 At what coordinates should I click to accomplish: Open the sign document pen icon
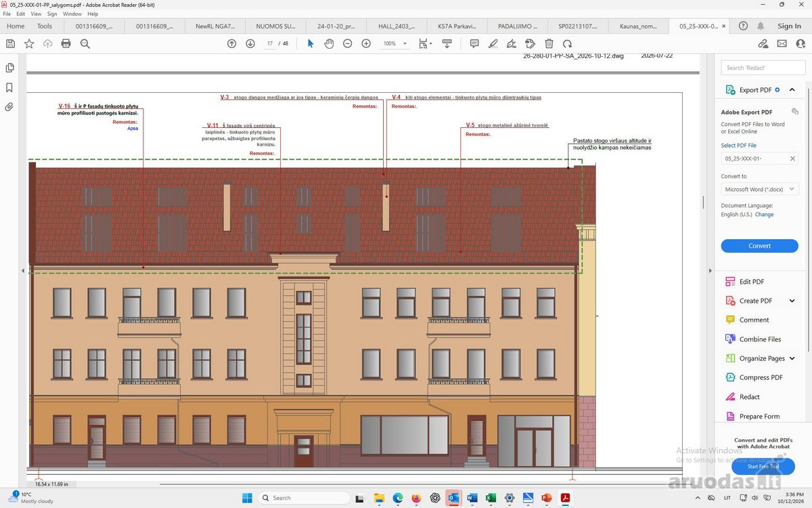pyautogui.click(x=512, y=43)
